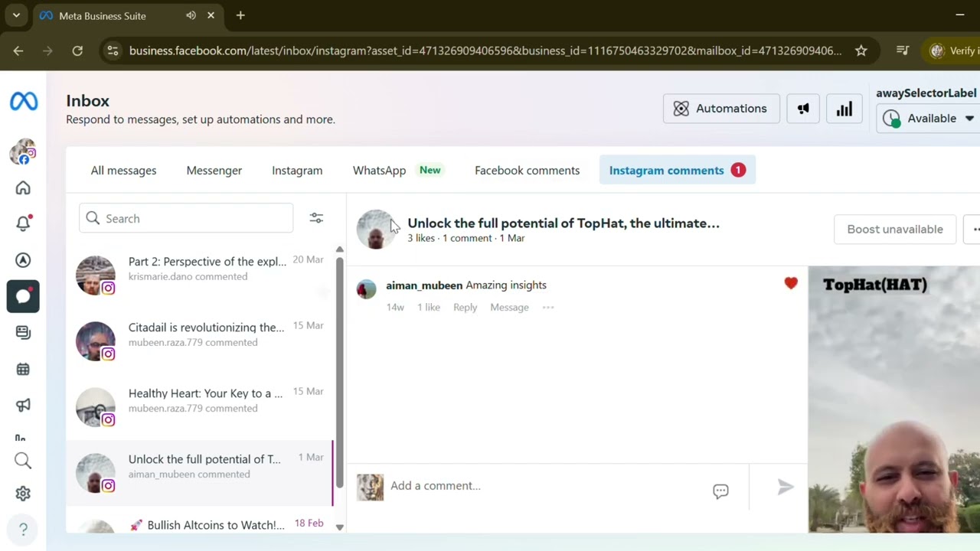The width and height of the screenshot is (980, 551).
Task: Click the red heart on aiman_mubeen's comment
Action: (791, 284)
